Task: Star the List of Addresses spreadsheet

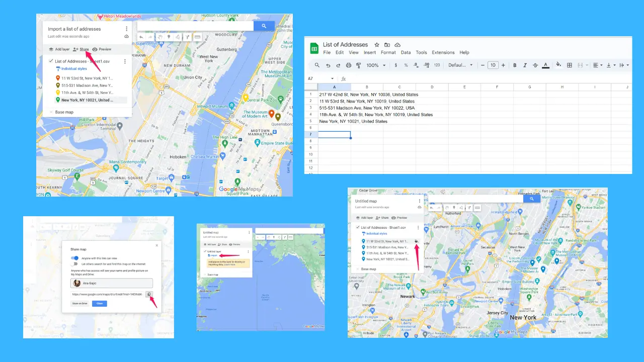Action: coord(377,45)
